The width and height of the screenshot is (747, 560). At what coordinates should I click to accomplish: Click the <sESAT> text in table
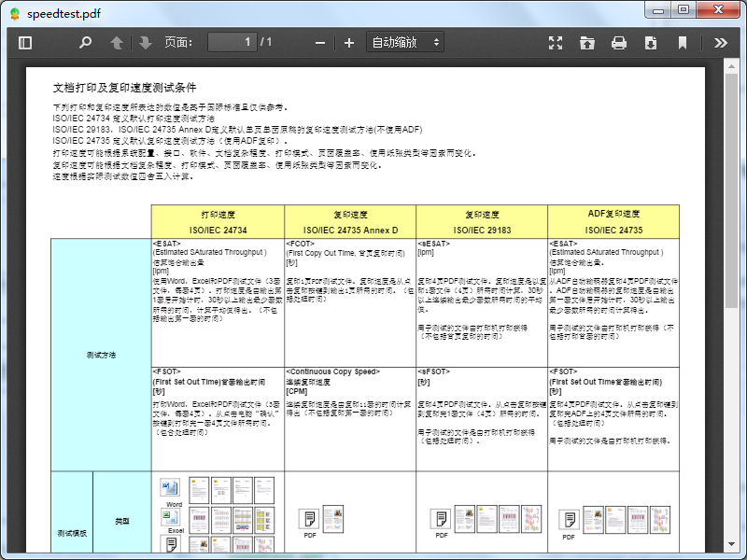433,244
